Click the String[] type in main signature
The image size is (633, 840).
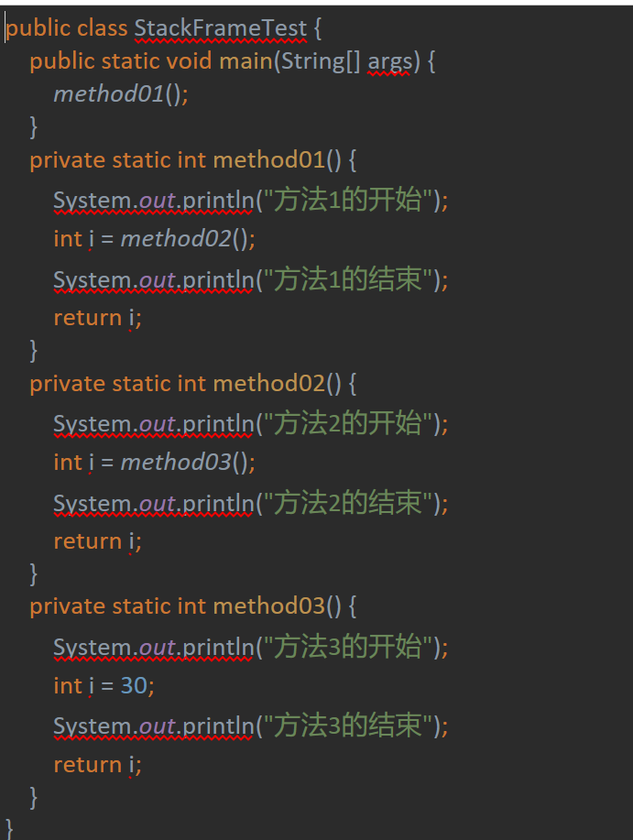tap(321, 61)
